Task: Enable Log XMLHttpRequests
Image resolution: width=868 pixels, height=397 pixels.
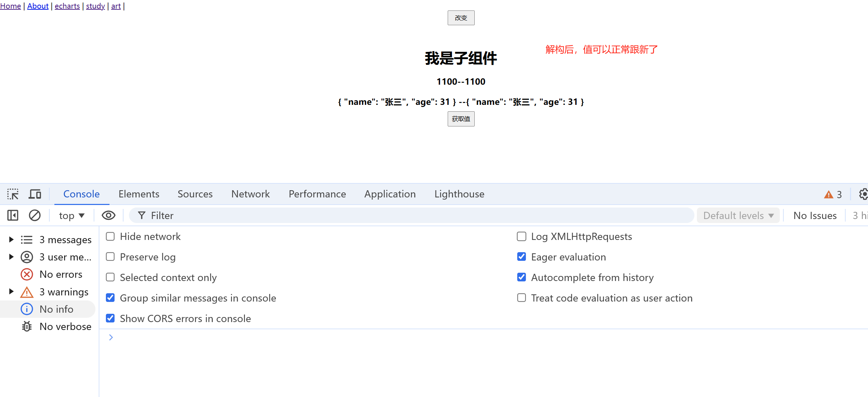Action: point(522,236)
